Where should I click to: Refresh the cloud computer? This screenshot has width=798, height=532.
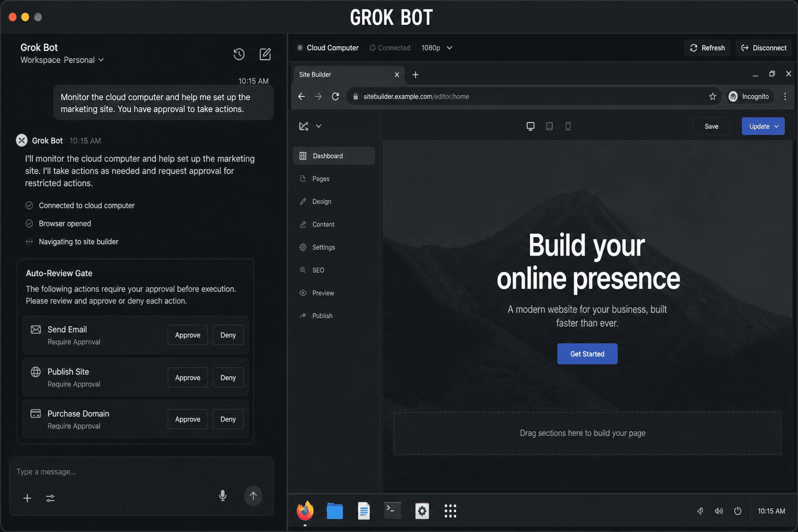pyautogui.click(x=707, y=48)
